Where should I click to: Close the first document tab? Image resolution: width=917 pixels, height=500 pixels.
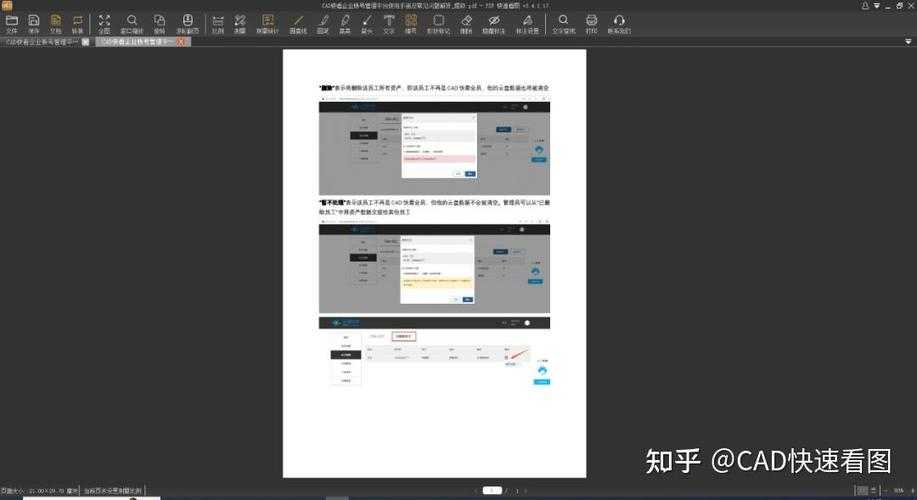(x=86, y=42)
